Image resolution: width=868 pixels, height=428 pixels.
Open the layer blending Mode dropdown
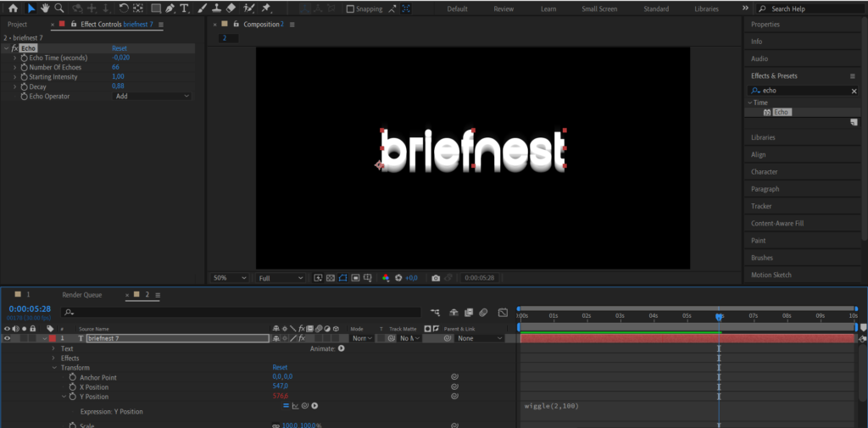point(362,338)
